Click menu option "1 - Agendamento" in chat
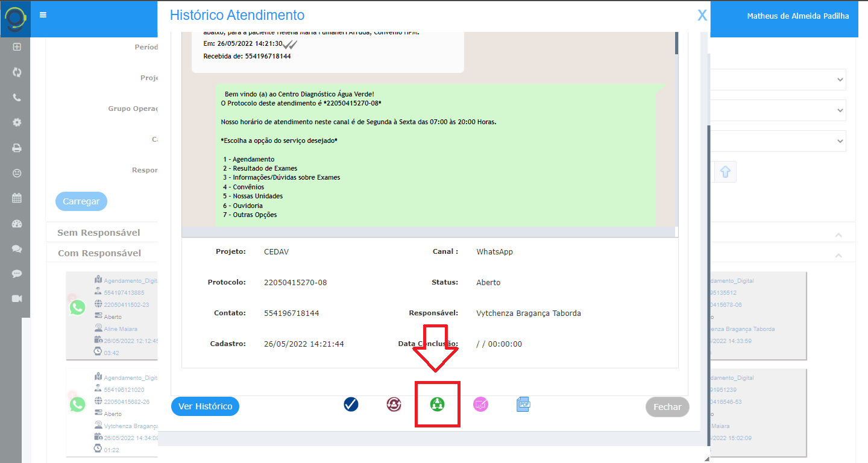 [248, 159]
